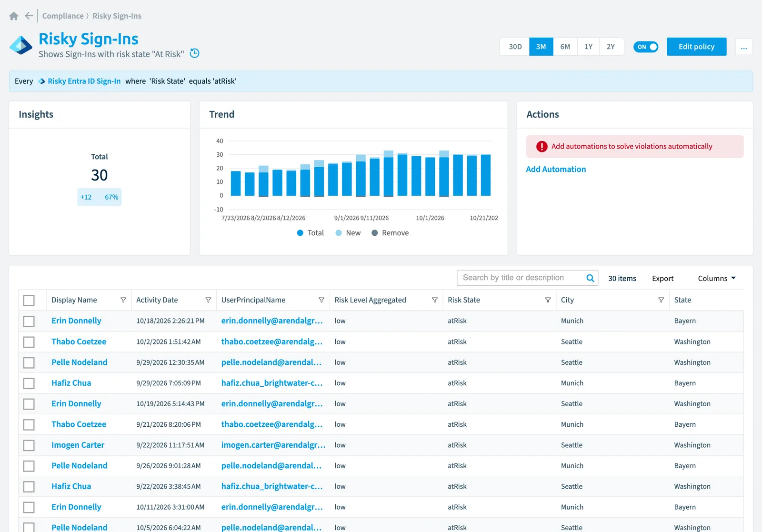Filter the Risk State column
The height and width of the screenshot is (532, 762).
tap(548, 300)
